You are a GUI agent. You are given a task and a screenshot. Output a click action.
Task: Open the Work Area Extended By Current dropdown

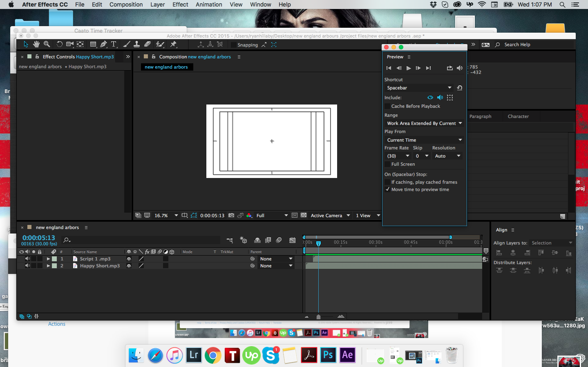click(x=424, y=123)
